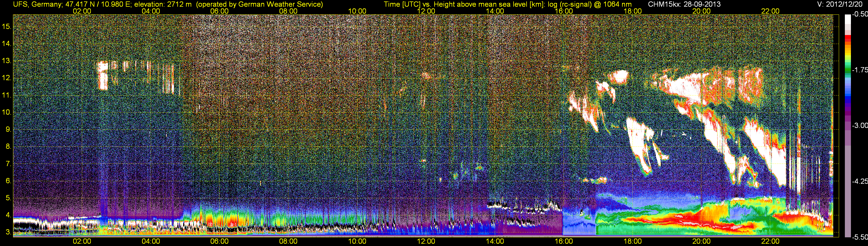Click the 20:00 label on the bottom time axis
Viewport: 868px width, 246px height.
702,241
